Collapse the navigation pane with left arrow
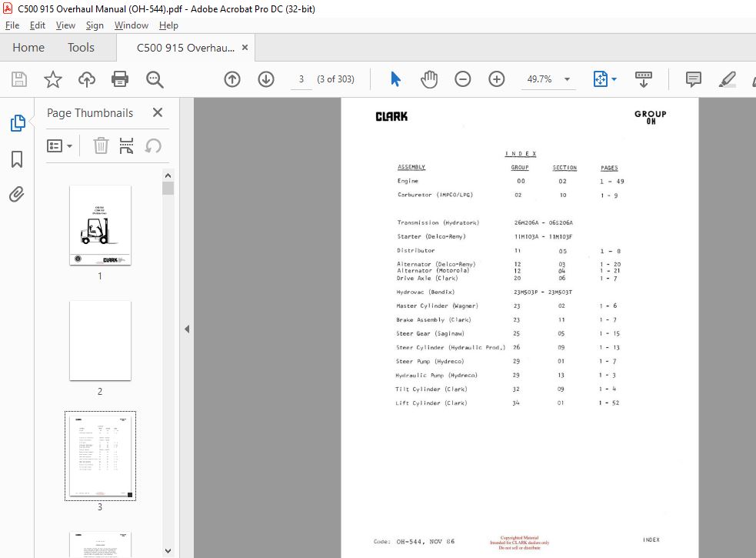Image resolution: width=756 pixels, height=558 pixels. pos(187,329)
